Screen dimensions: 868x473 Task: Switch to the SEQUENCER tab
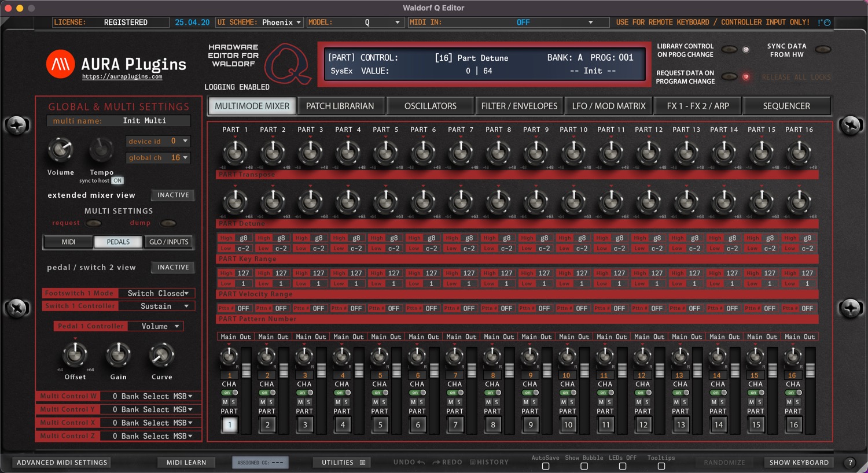pos(786,106)
